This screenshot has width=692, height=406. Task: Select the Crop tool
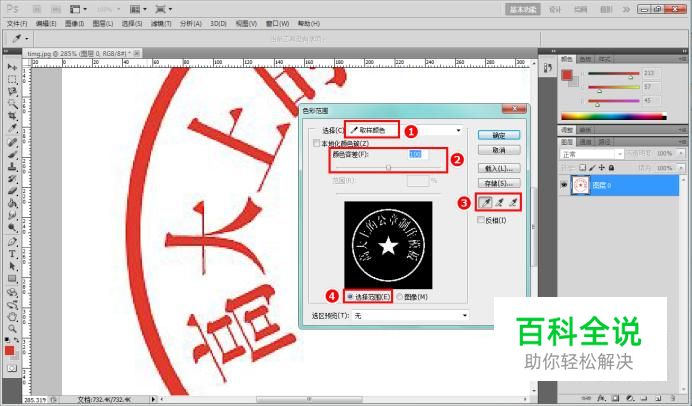tap(12, 117)
